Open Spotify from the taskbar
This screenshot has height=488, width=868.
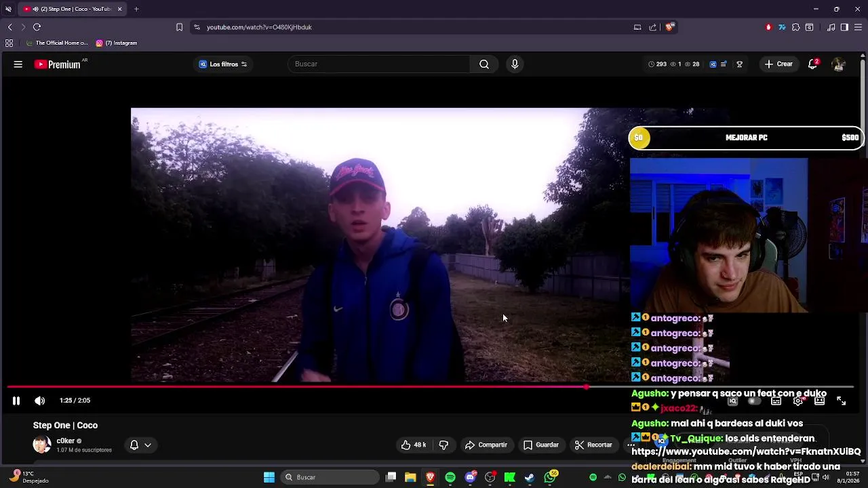(450, 477)
